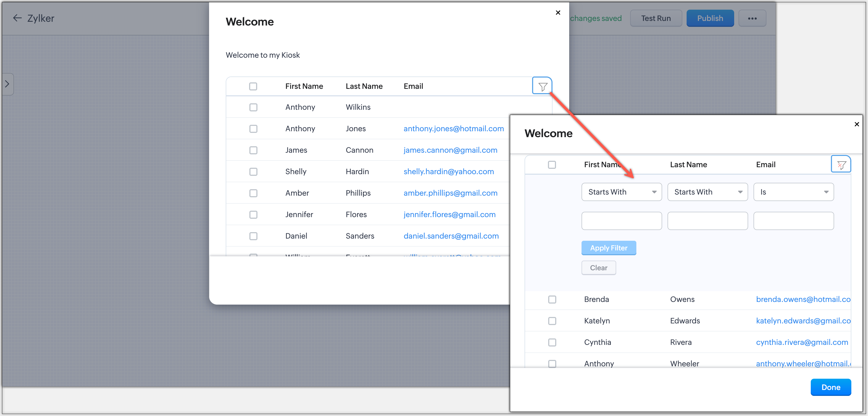Open the filter icon in first table header
Viewport: 868px width, 416px height.
pyautogui.click(x=542, y=86)
